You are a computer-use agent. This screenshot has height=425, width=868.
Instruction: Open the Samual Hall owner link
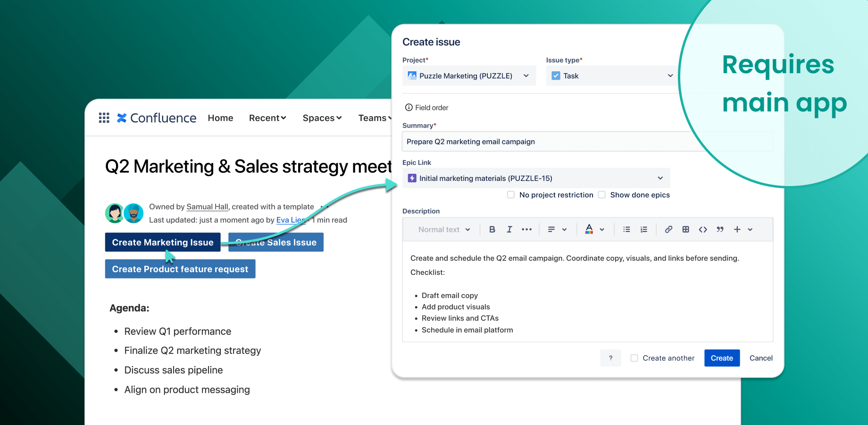tap(207, 207)
